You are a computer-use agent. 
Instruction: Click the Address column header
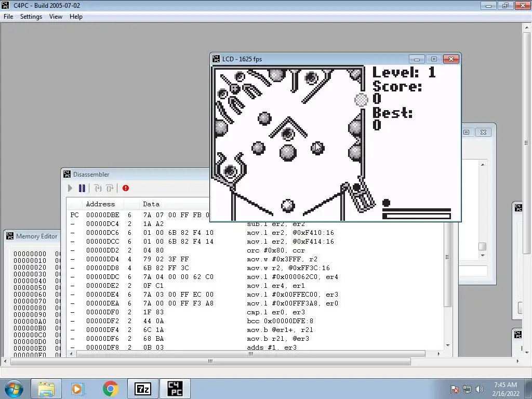100,204
